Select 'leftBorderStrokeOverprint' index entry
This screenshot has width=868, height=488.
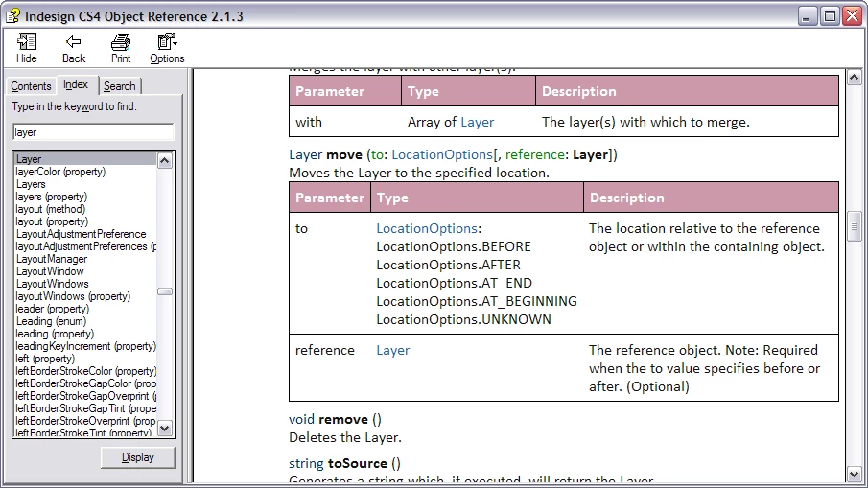(85, 421)
